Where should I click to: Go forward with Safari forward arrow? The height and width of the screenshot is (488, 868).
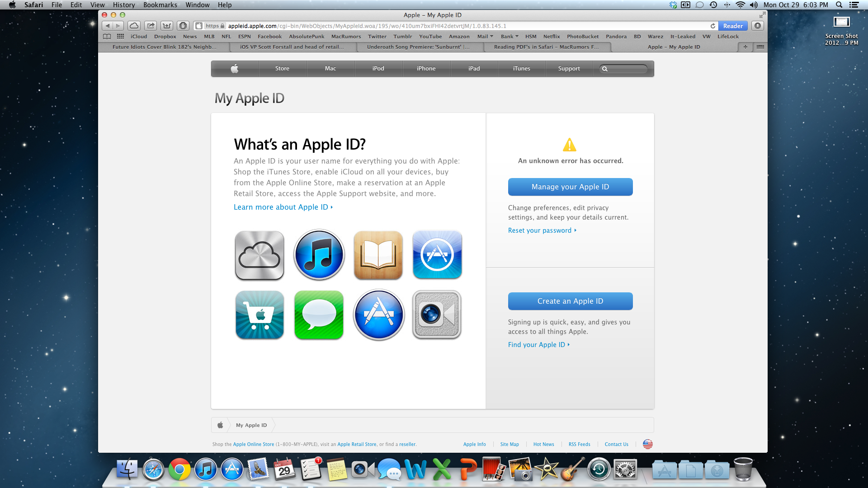[x=118, y=26]
